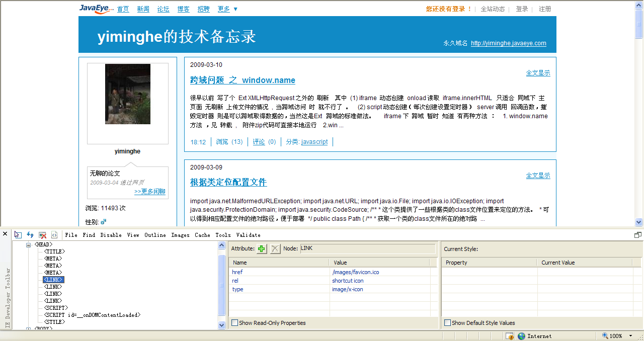Select the highlighted LINK node in tree
644x341 pixels.
click(53, 280)
